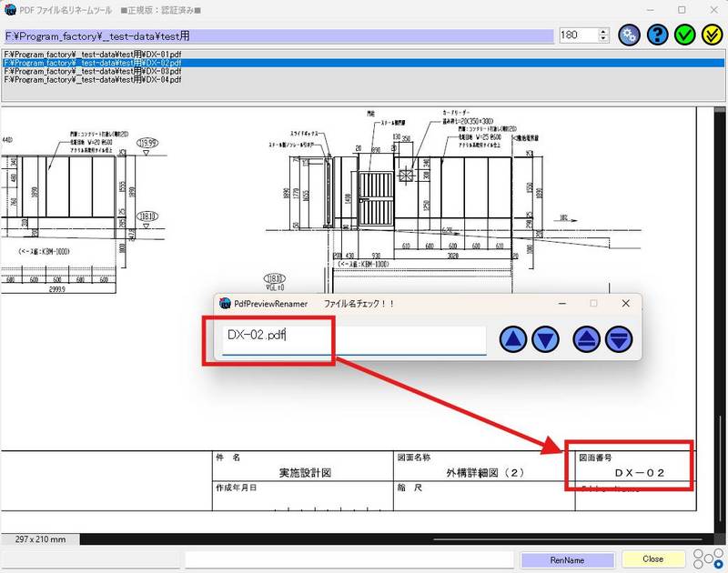Click the vertical scrollbar of the preview
The height and width of the screenshot is (573, 728).
pos(720,320)
